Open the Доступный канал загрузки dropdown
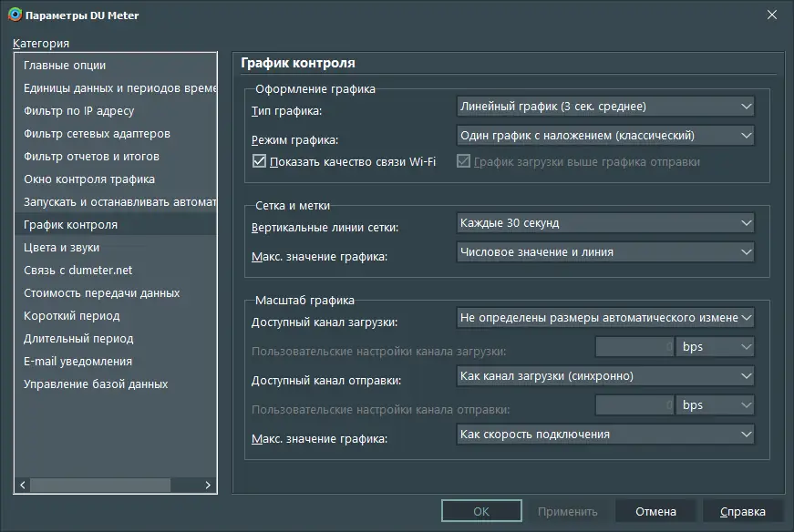The height and width of the screenshot is (532, 794). 605,317
